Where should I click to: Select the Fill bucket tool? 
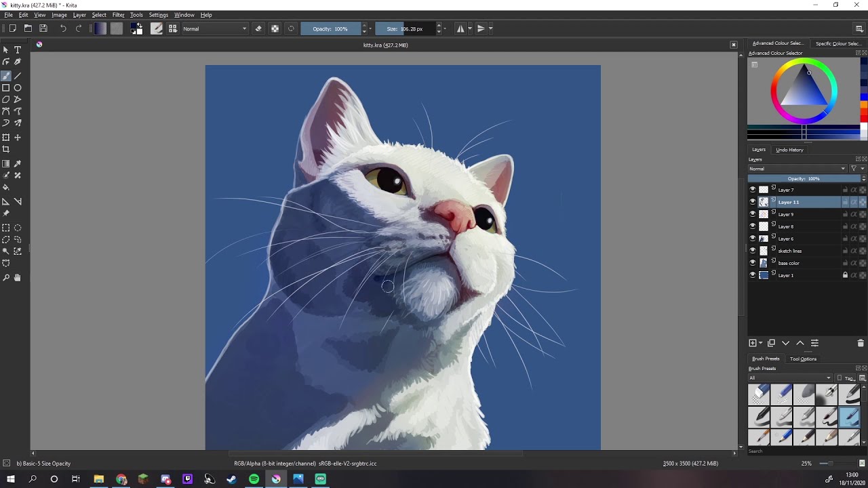6,187
